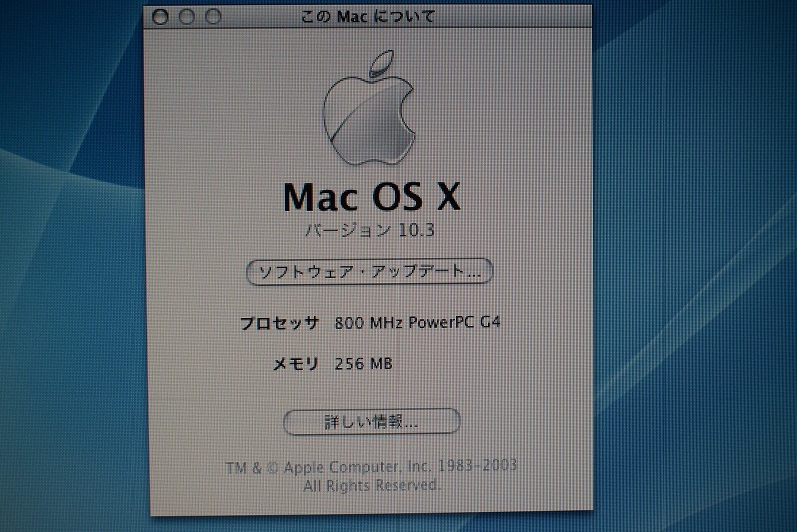Click the All Rights Reserved text

(x=372, y=486)
